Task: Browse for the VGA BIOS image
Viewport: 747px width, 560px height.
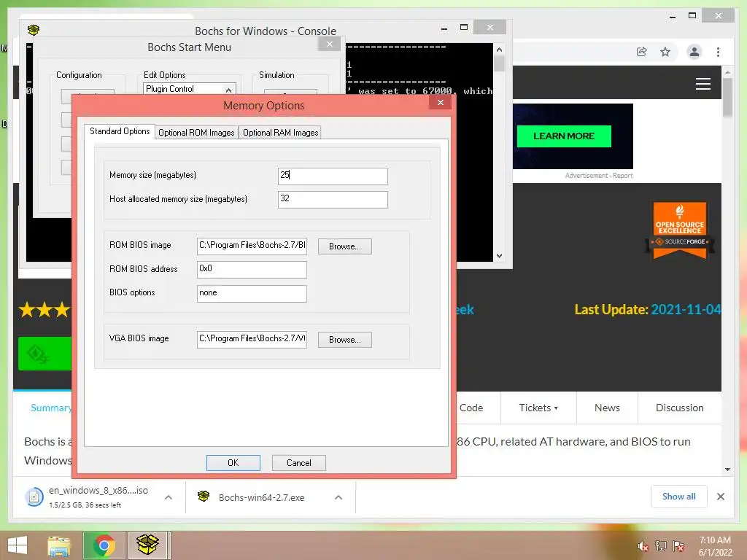Action: point(345,340)
